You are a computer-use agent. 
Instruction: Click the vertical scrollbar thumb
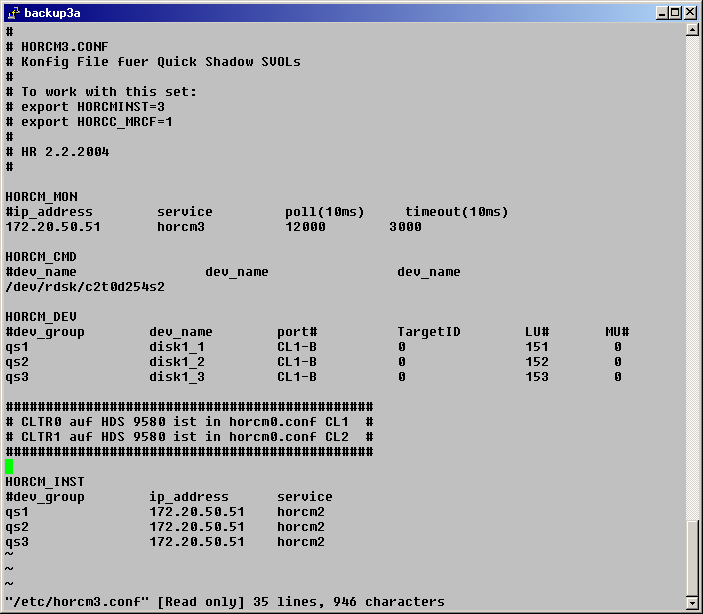692,558
